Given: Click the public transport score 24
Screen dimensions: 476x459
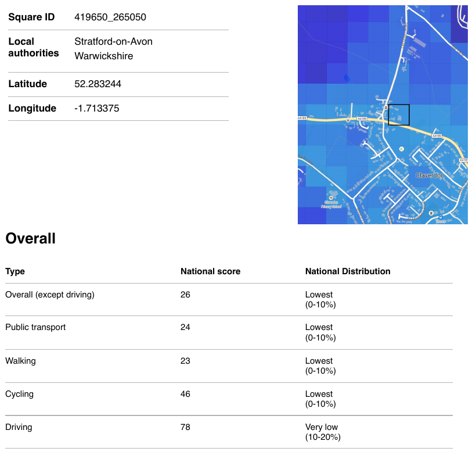Looking at the screenshot, I should [x=185, y=327].
